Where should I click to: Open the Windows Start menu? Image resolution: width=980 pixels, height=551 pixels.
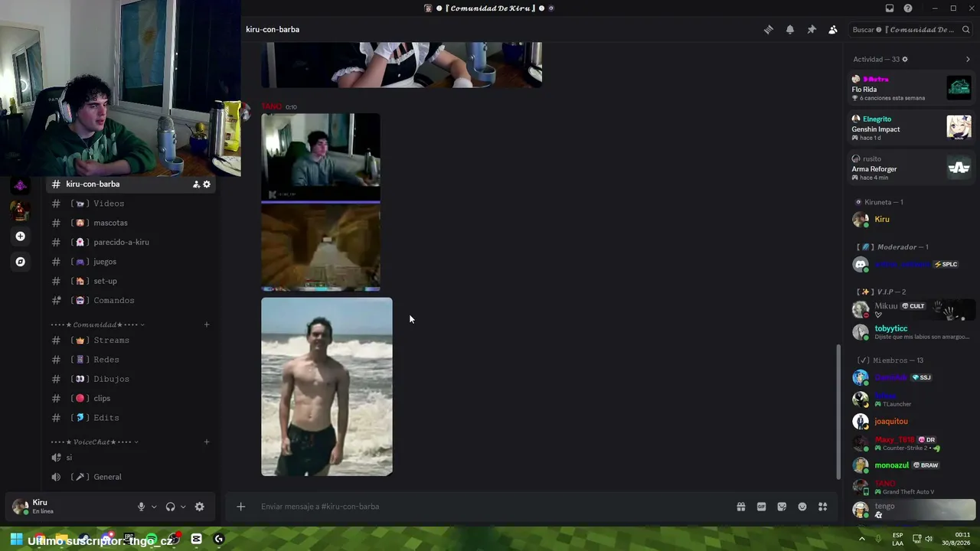[15, 540]
